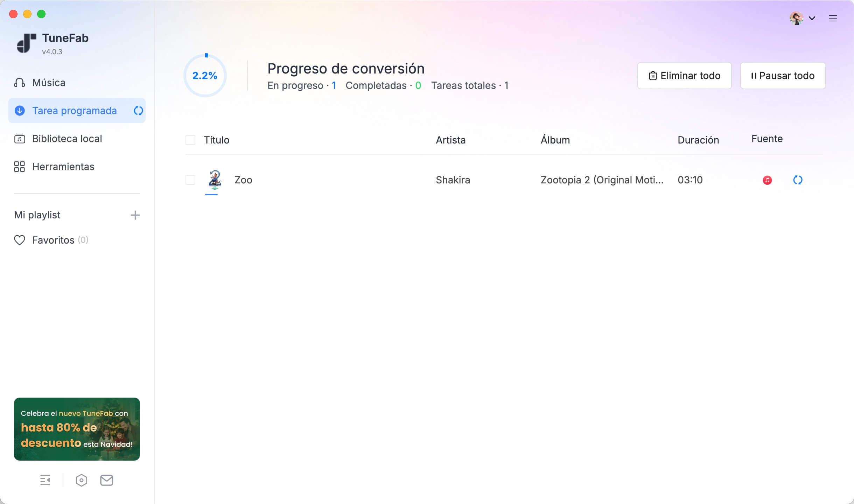This screenshot has height=504, width=854.
Task: Click the 2.2% circular progress indicator
Action: 205,75
